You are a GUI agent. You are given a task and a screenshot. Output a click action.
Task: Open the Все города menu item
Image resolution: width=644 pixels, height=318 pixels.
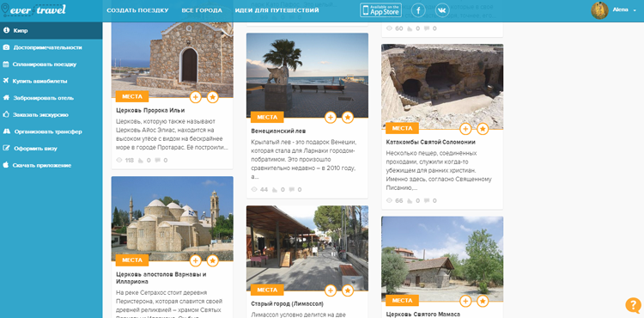click(202, 10)
